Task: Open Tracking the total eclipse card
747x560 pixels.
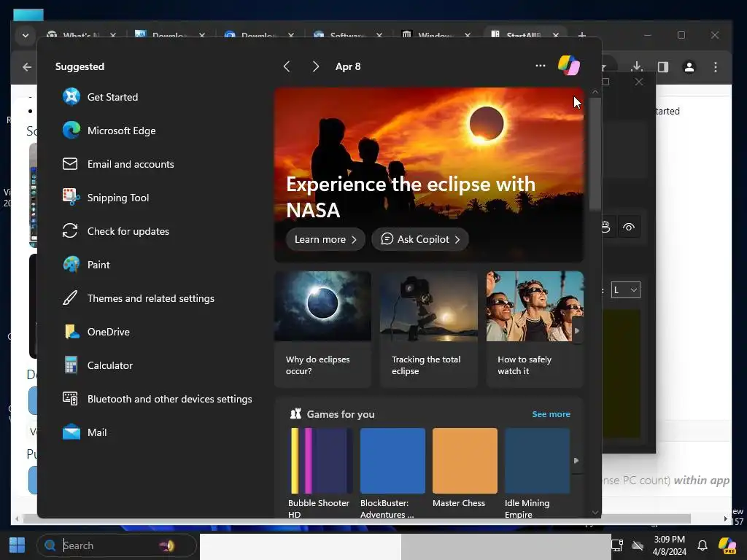Action: [x=429, y=329]
